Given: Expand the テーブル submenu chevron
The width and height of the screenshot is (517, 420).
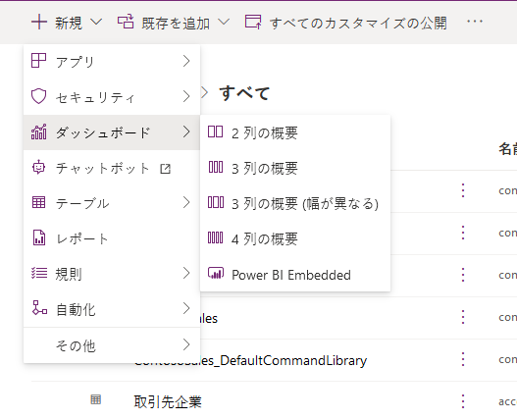Looking at the screenshot, I should point(186,202).
